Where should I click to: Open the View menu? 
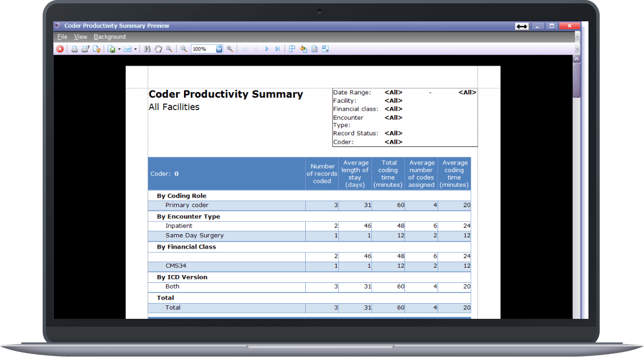coord(80,36)
